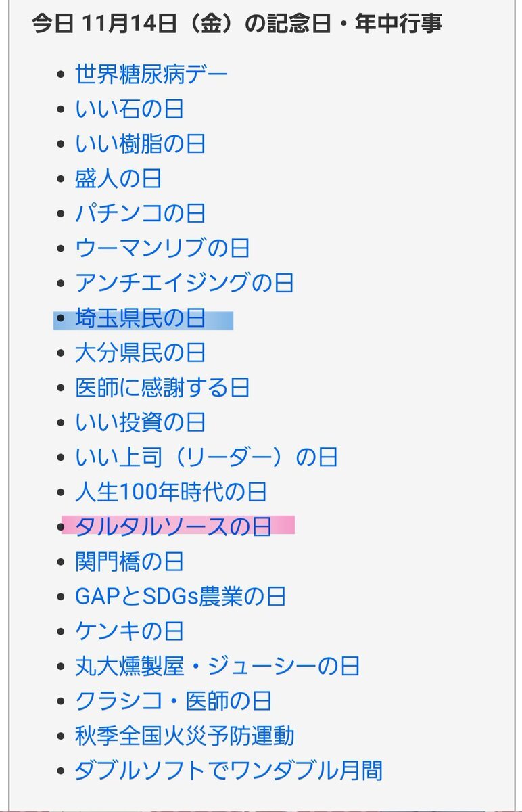The image size is (522, 812).
Task: Click 秋季全国火災予防運動 link
Action: (x=184, y=736)
